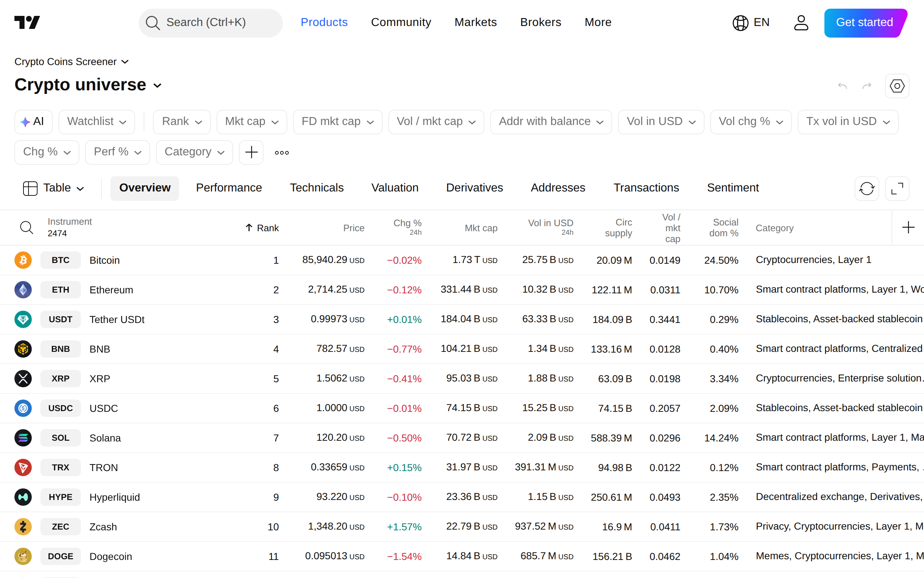Switch to the Transactions tab

(x=646, y=188)
